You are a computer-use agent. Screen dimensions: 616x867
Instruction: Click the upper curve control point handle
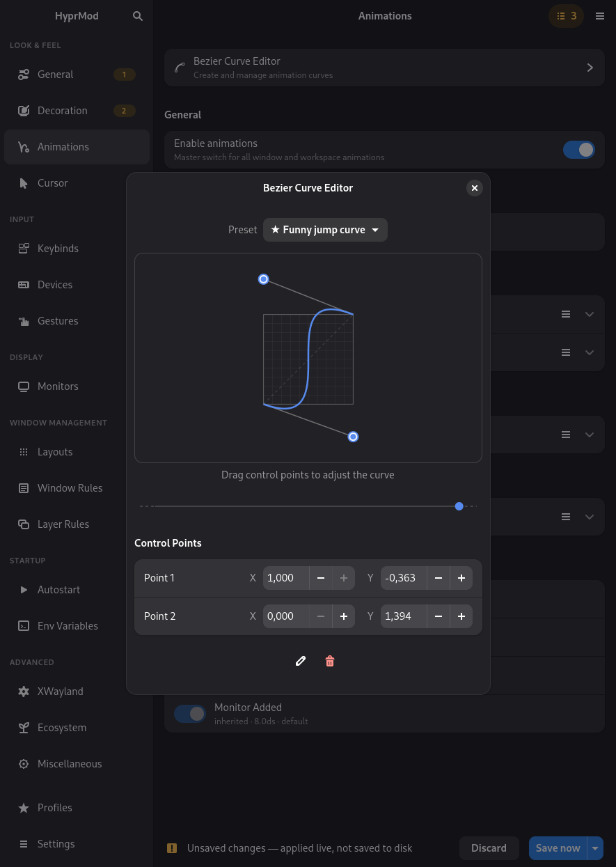point(263,279)
